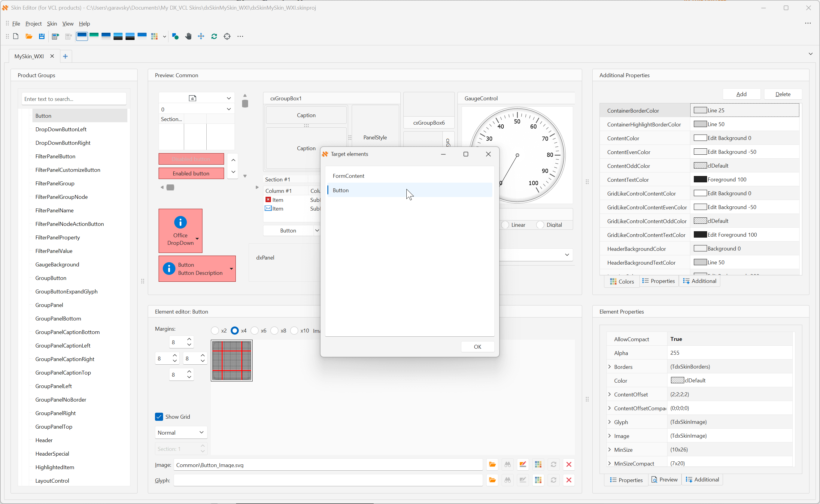Confirm target elements with OK

tap(477, 347)
